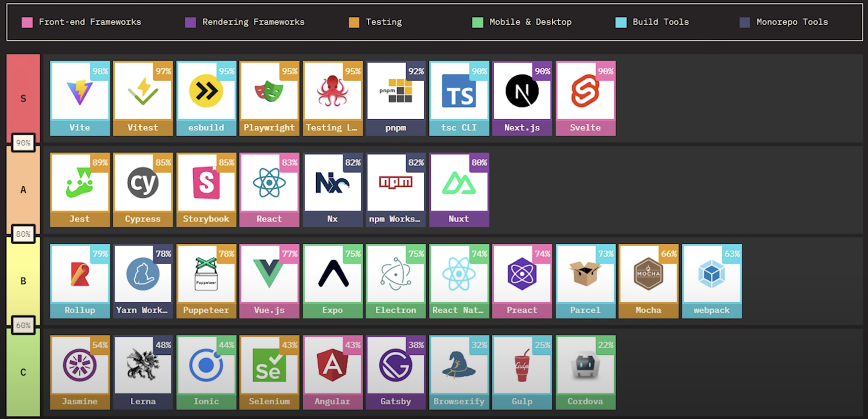The height and width of the screenshot is (419, 868).
Task: Select the Jasmine icon
Action: coord(80,365)
